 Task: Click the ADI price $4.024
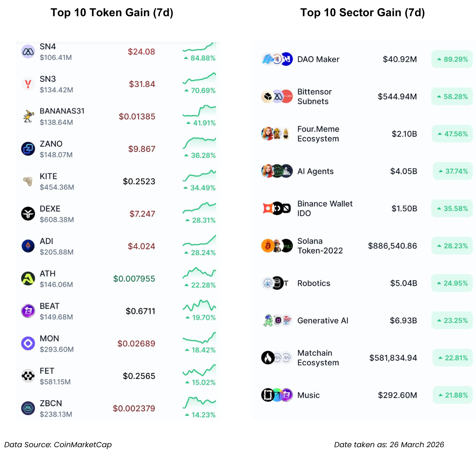coord(141,246)
